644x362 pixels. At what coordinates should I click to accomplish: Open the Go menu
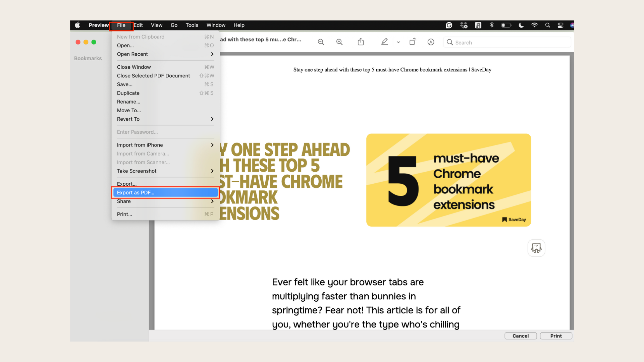(x=174, y=25)
